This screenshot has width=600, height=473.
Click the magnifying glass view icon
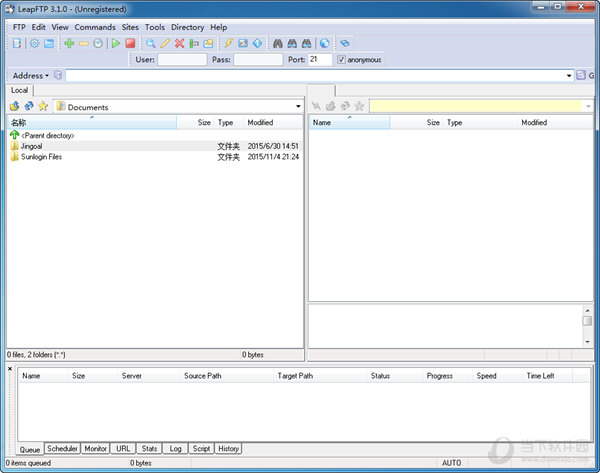pyautogui.click(x=150, y=43)
